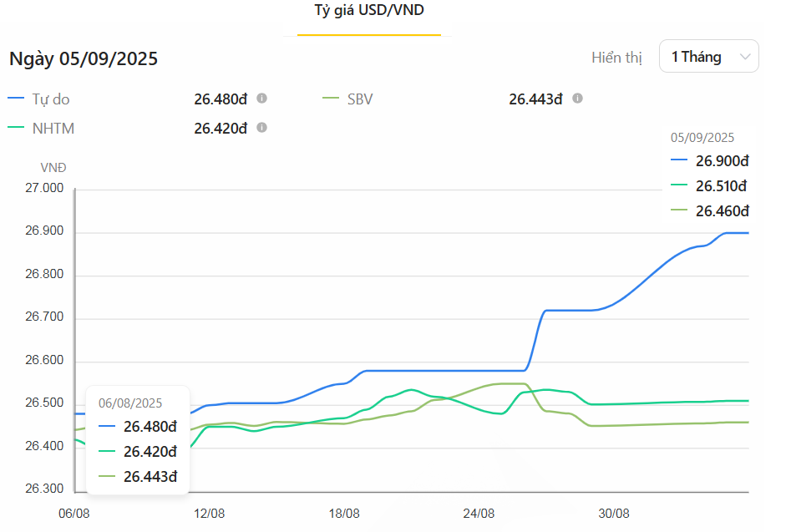This screenshot has height=532, width=786.
Task: Select the Tỷ giá USD/VND tab
Action: coord(368,10)
